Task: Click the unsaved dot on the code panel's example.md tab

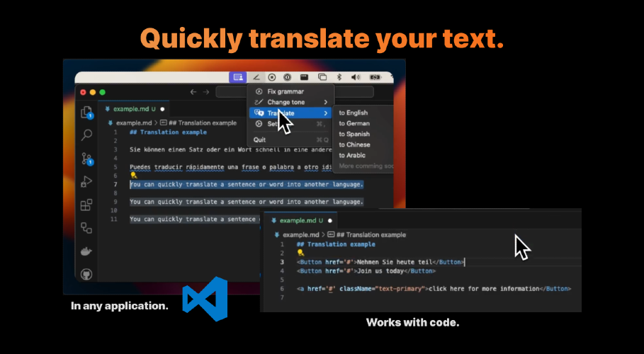Action: (x=330, y=221)
